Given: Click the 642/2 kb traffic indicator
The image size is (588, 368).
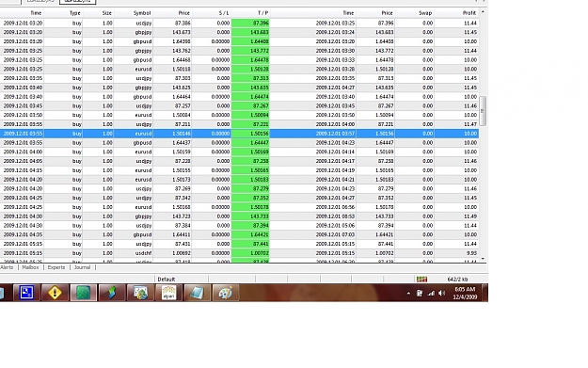Looking at the screenshot, I should 457,280.
